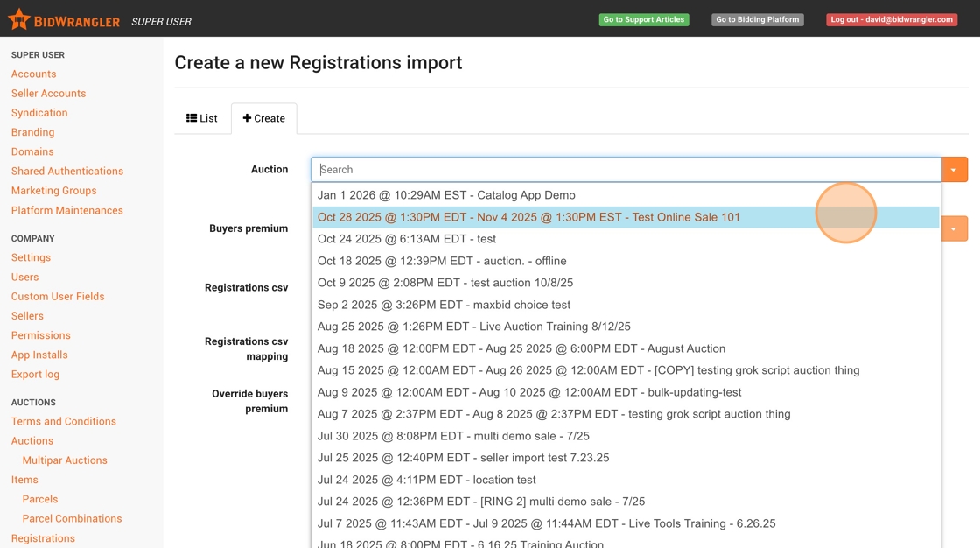The image size is (980, 548).
Task: Select the Catalog App Demo auction
Action: pos(446,195)
